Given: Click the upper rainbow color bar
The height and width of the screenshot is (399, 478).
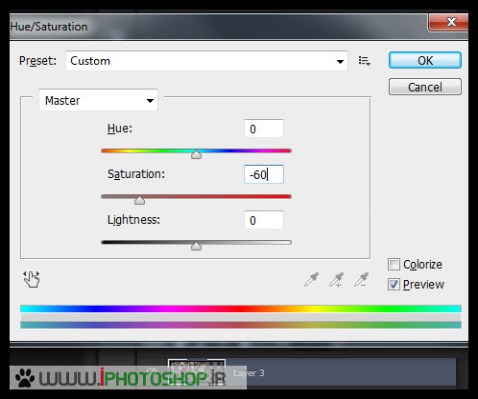Looking at the screenshot, I should (x=241, y=309).
